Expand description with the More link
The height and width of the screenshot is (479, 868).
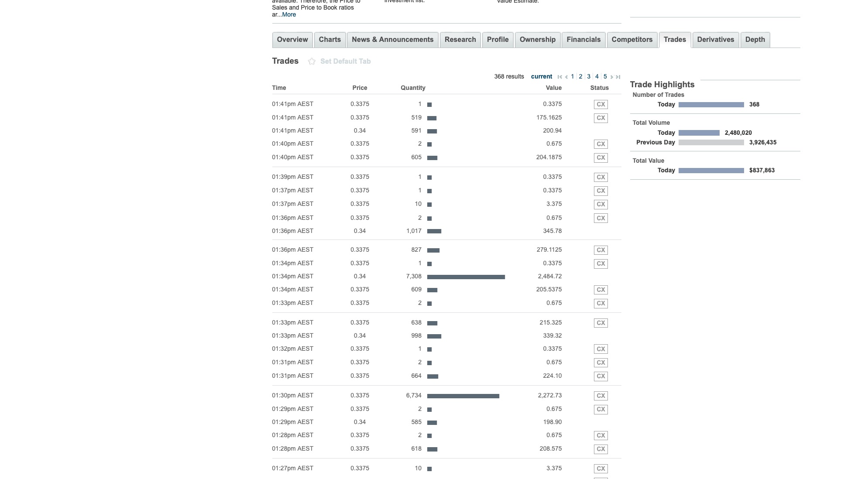click(288, 14)
